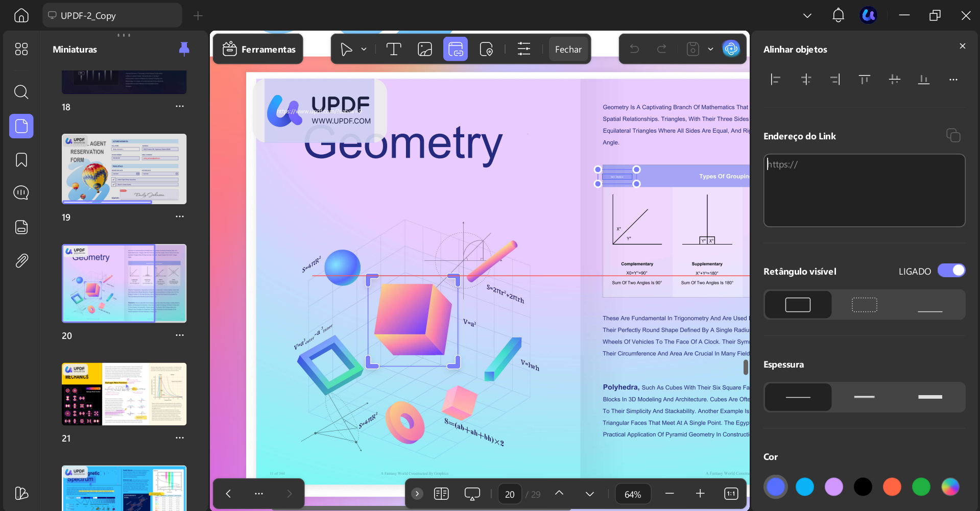Image resolution: width=980 pixels, height=511 pixels.
Task: Open more alignment options with the ellipsis
Action: click(x=952, y=79)
